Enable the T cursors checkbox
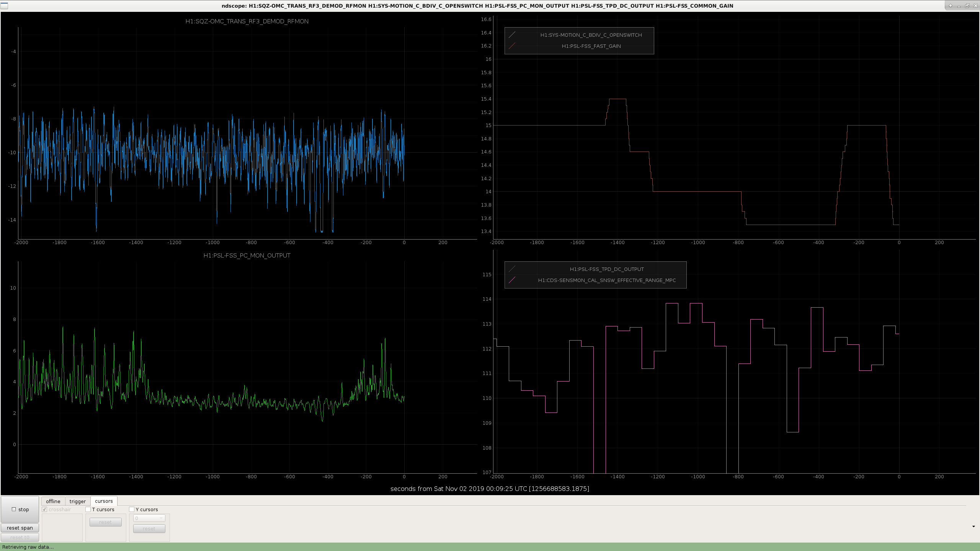980x551 pixels. (x=88, y=509)
